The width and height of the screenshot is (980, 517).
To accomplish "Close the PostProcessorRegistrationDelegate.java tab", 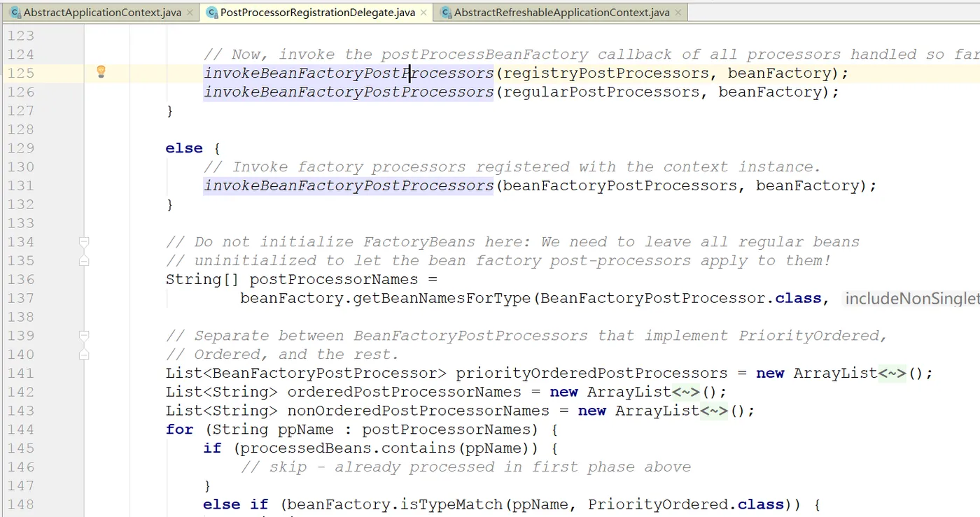I will point(424,13).
